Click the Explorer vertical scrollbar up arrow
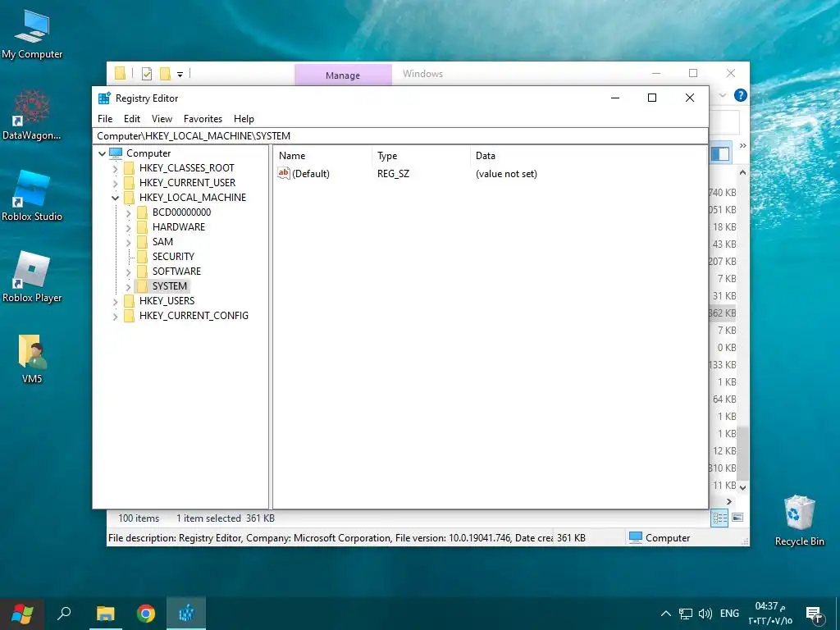Screen dimensions: 840x630 pos(742,172)
